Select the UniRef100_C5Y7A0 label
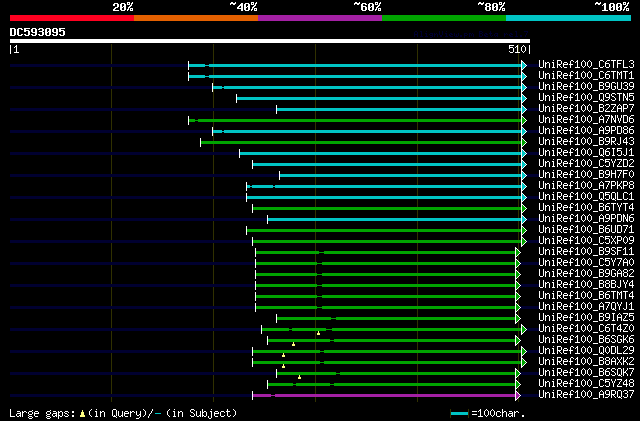The height and width of the screenshot is (421, 640). pyautogui.click(x=586, y=263)
